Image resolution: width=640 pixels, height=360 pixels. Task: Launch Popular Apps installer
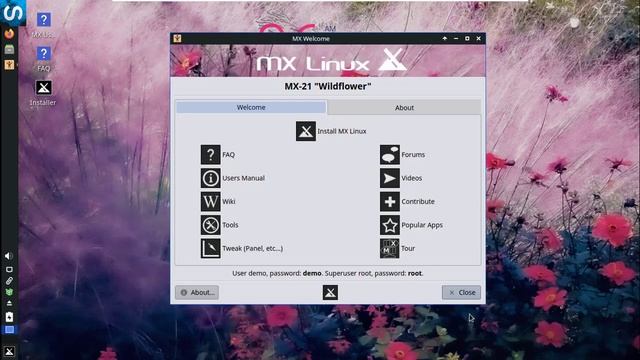pyautogui.click(x=411, y=225)
